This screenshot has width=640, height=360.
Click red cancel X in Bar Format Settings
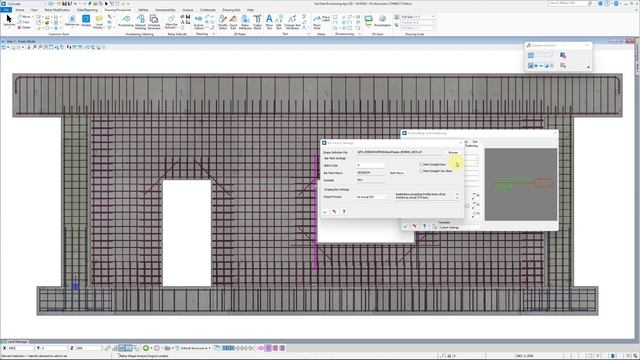(x=334, y=212)
